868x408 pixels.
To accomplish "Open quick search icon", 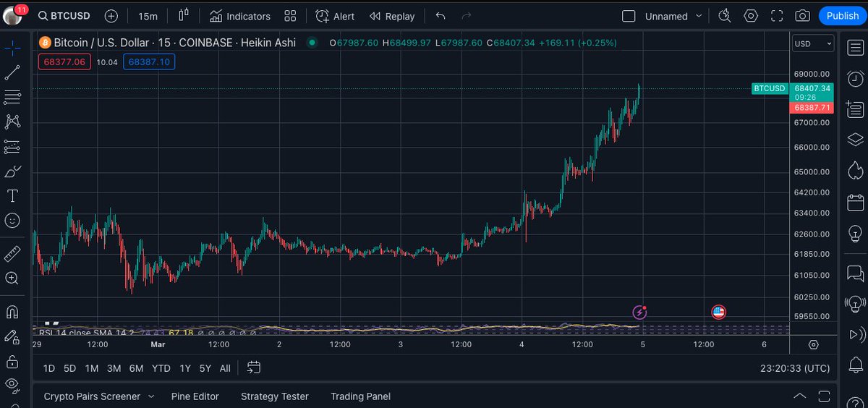I will [725, 16].
